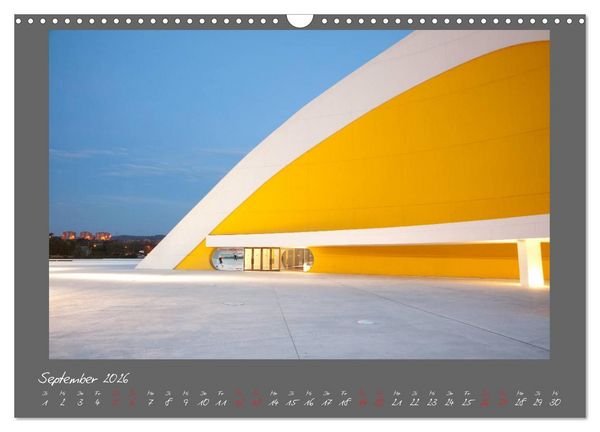Viewport: 600px width, 432px height.
Task: Select day 10 in the calendar row
Action: [x=203, y=402]
